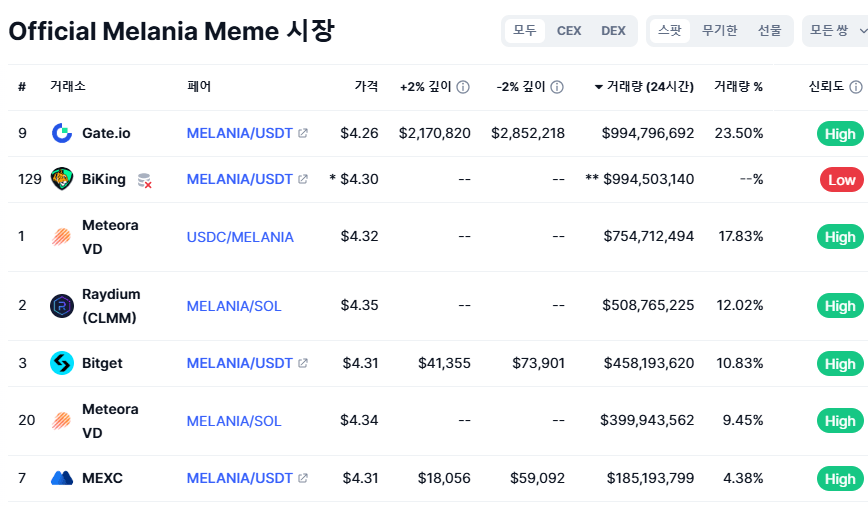Switch to the 선물 tab
Image resolution: width=868 pixels, height=507 pixels.
point(769,30)
